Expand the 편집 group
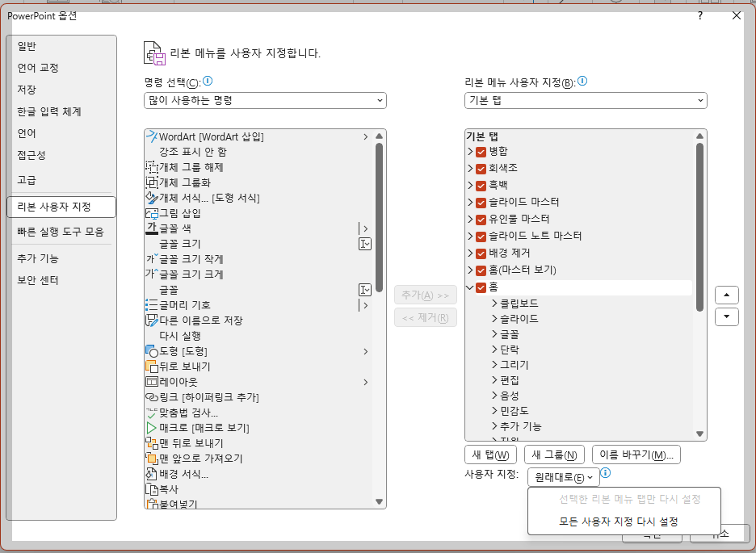The width and height of the screenshot is (756, 553). coord(494,380)
